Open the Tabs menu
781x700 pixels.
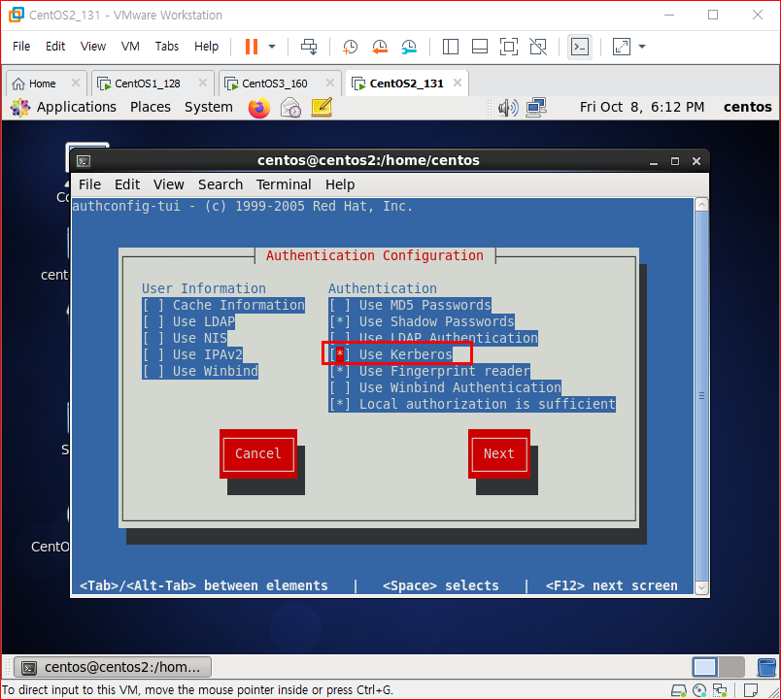tap(167, 47)
